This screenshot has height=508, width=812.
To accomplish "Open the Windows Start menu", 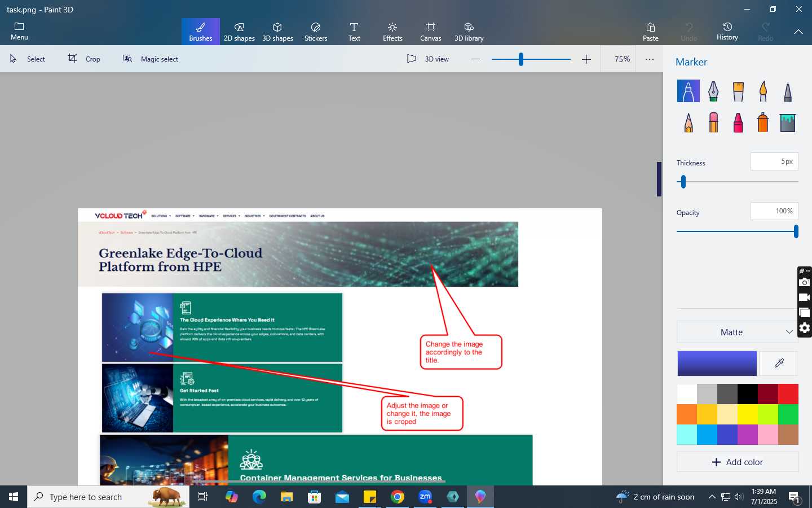I will point(14,497).
